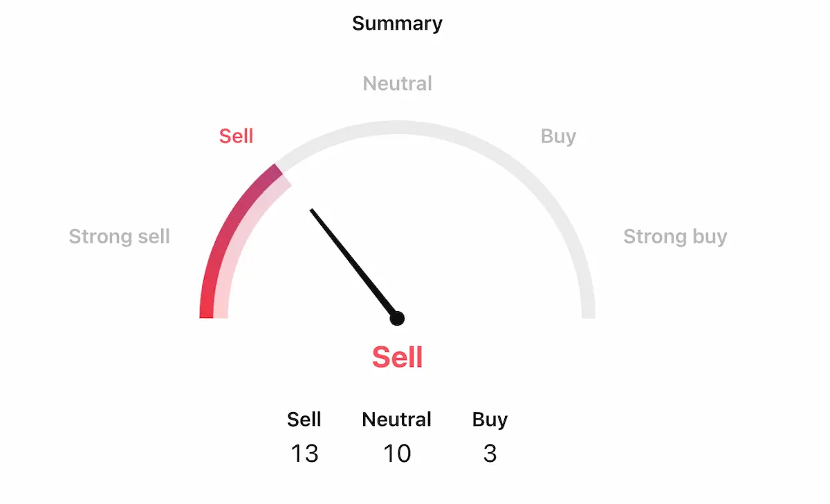Click the Summary heading
This screenshot has height=504, width=830.
[x=397, y=24]
